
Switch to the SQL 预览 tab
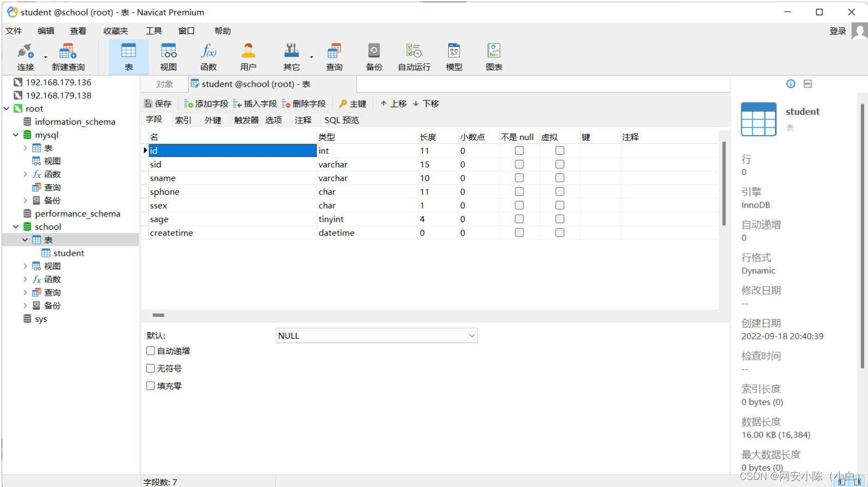342,120
